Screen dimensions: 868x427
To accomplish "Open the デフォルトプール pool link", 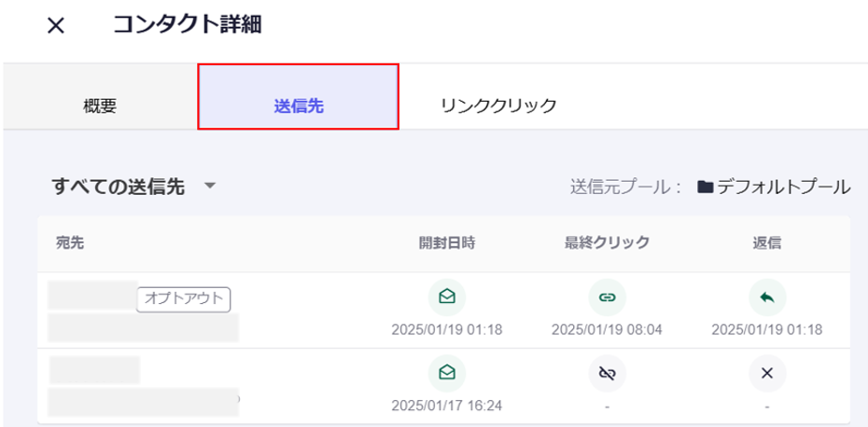I will click(x=783, y=187).
